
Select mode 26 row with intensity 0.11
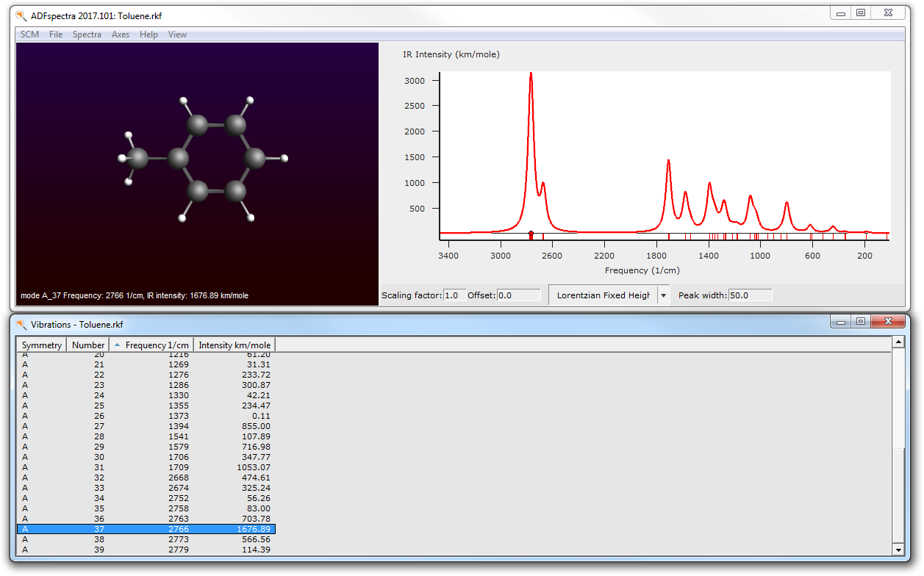pos(146,416)
